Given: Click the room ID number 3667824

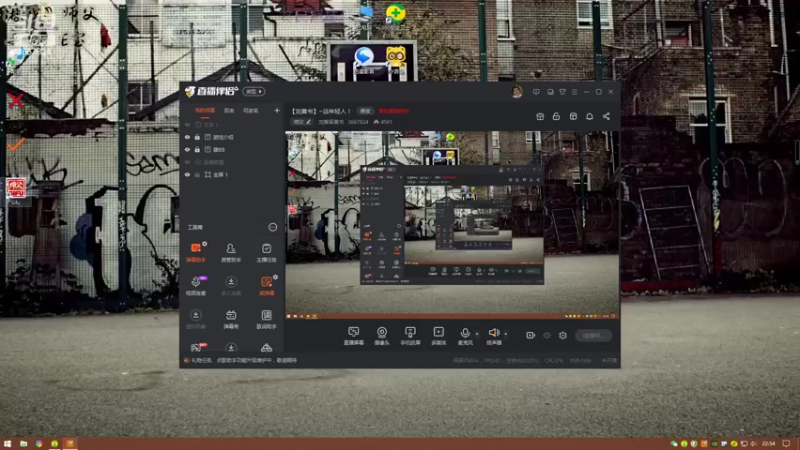Looking at the screenshot, I should (358, 122).
